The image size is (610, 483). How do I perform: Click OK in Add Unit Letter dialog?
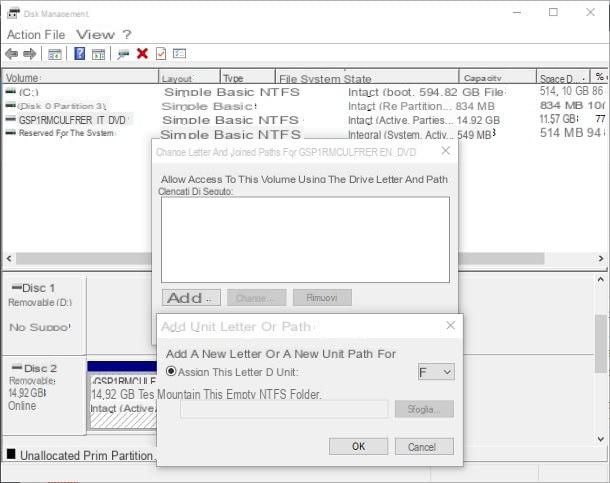[x=358, y=446]
